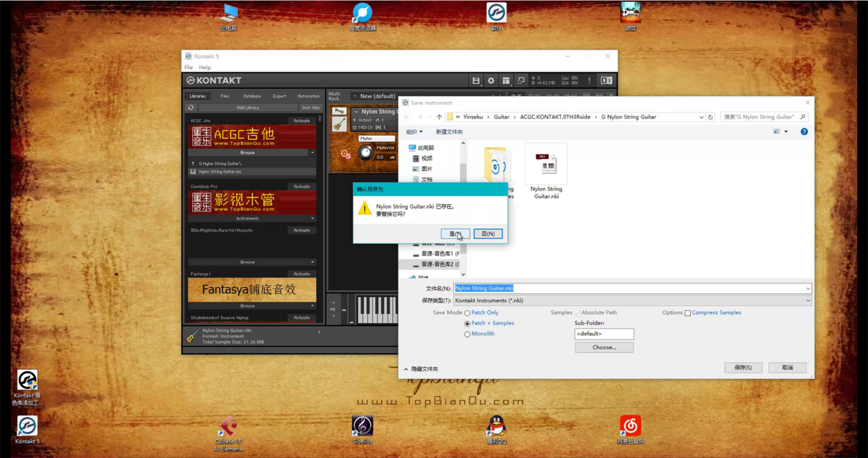The width and height of the screenshot is (868, 458).
Task: Open the Sibelius desktop icon
Action: (362, 430)
